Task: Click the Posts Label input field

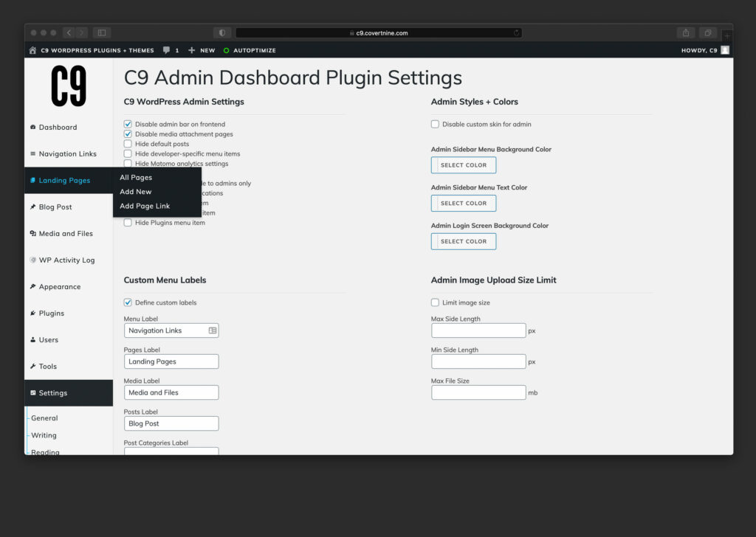Action: coord(171,423)
